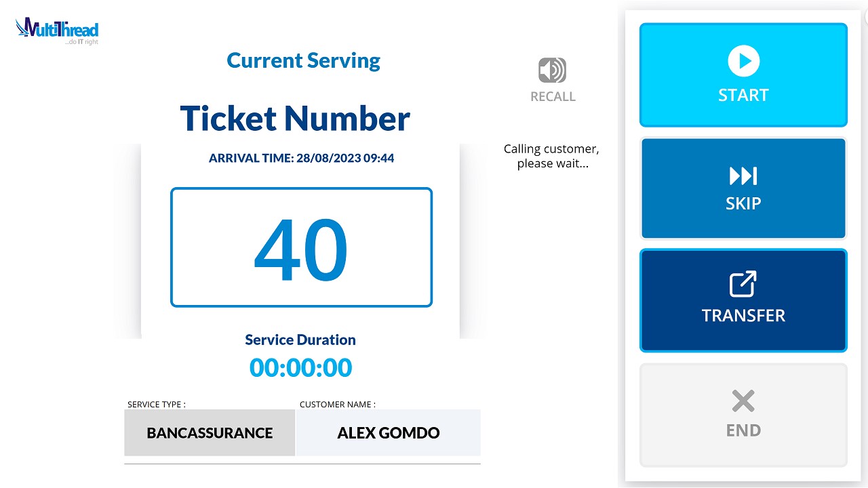Click the TRANSFER button label
Screen dimensions: 868x488
pyautogui.click(x=743, y=316)
